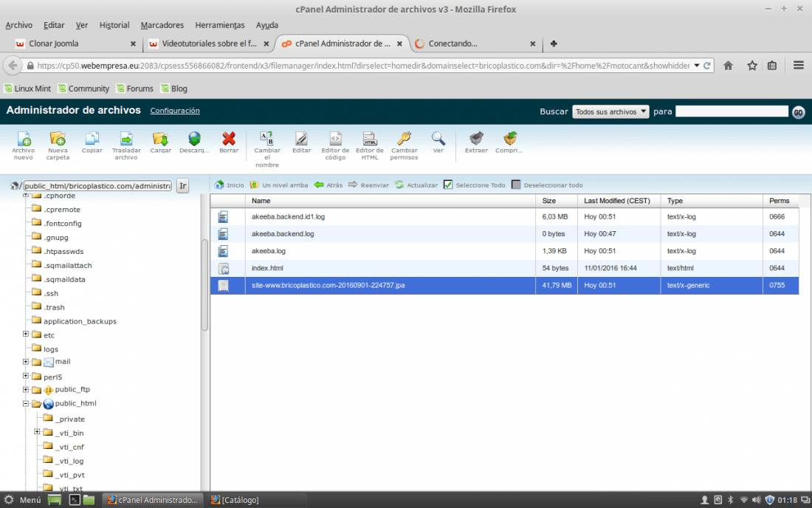This screenshot has height=508, width=812.
Task: Show bookmarks list icon
Action: coord(772,65)
